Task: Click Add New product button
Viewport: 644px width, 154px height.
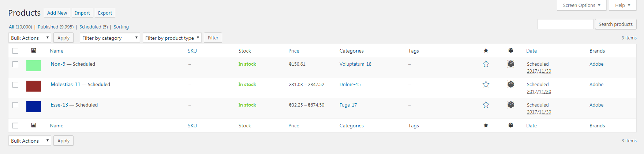Action: pos(57,13)
